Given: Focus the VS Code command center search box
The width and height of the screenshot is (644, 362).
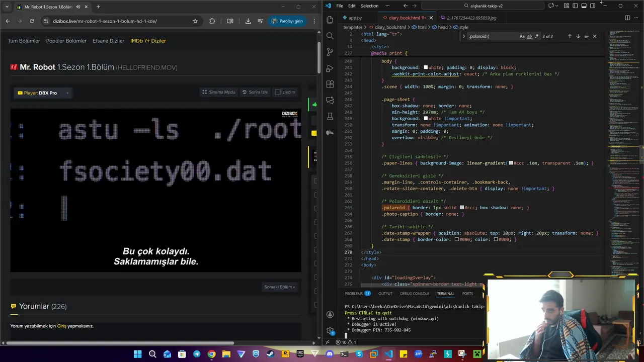Looking at the screenshot, I should click(x=483, y=6).
